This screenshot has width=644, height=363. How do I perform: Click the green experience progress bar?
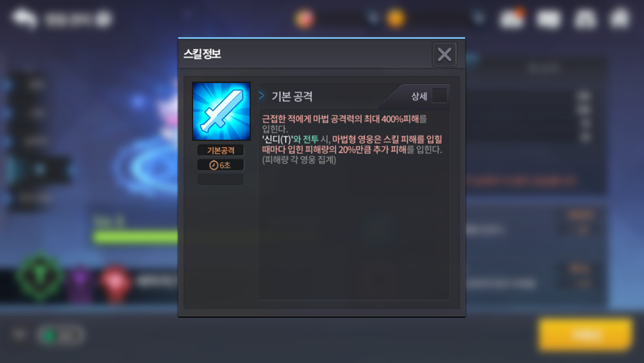coord(135,237)
